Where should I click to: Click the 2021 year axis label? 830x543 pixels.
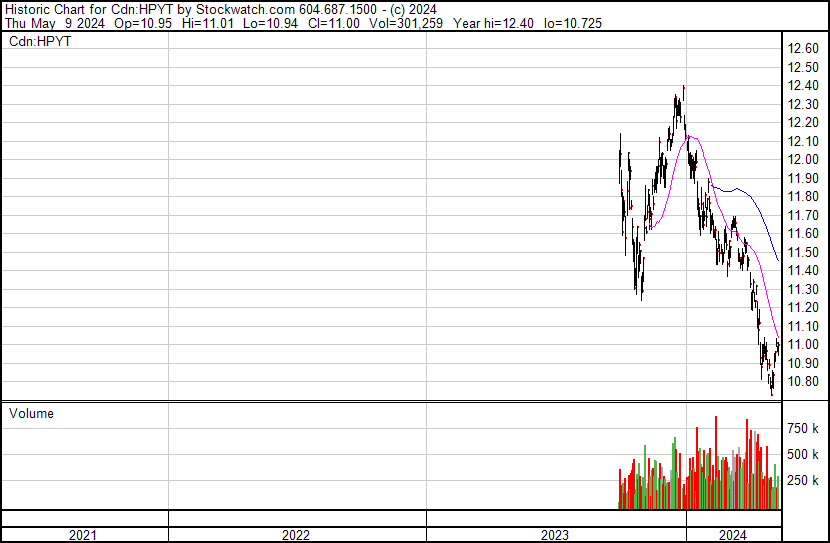point(83,535)
